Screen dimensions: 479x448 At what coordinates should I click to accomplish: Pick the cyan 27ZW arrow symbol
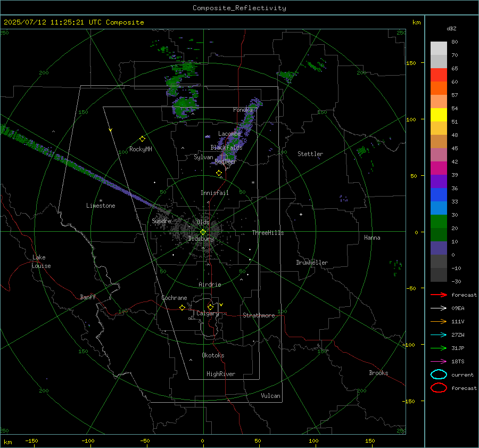[x=439, y=335]
